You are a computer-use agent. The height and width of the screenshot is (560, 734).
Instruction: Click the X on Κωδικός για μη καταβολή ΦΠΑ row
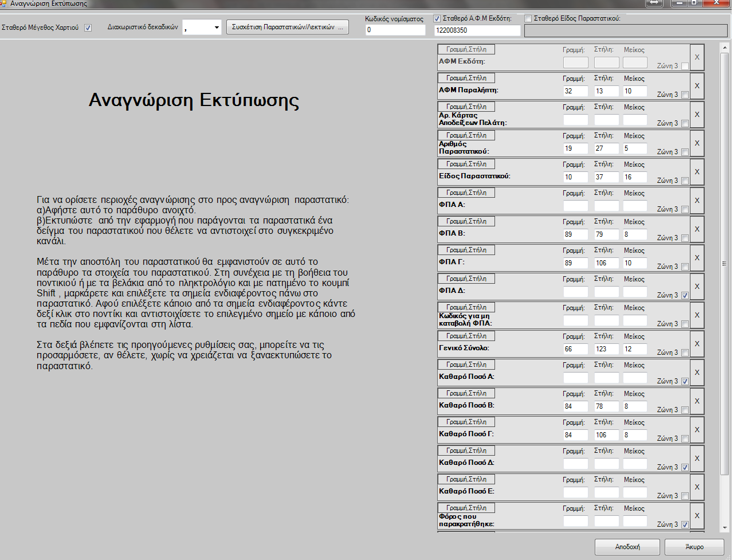click(x=697, y=315)
